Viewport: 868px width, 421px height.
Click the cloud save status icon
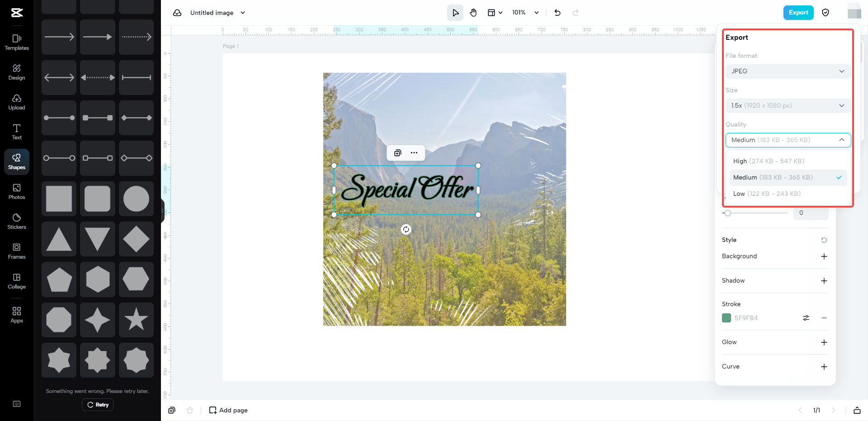pyautogui.click(x=177, y=13)
